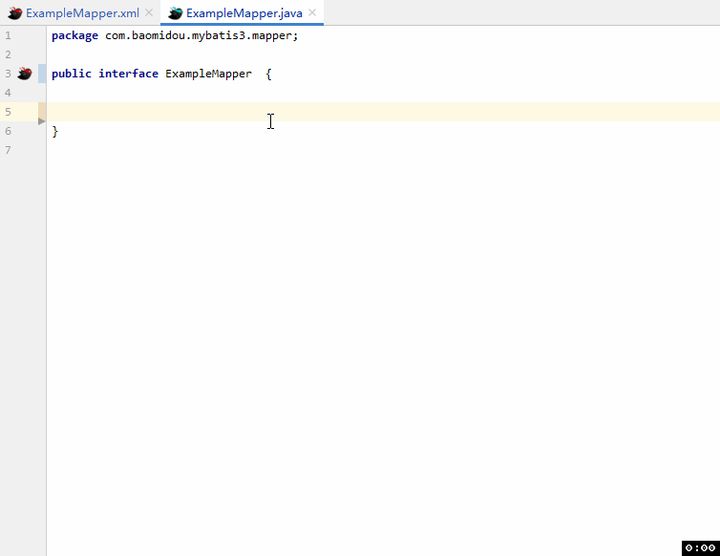The image size is (720, 556).
Task: Place caret in highlighted empty line 5
Action: 383,112
